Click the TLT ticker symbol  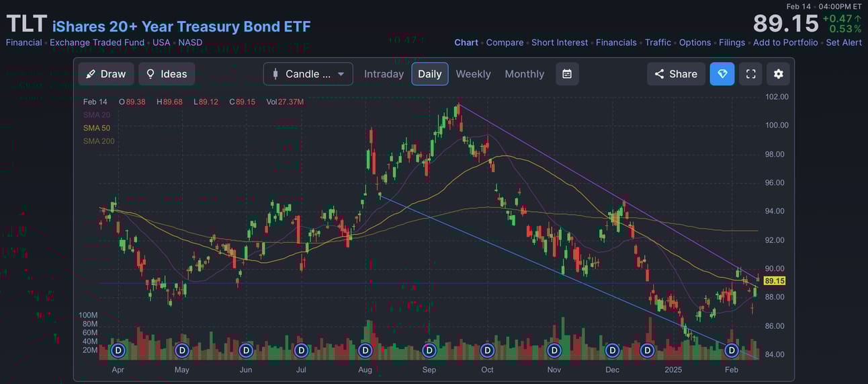coord(26,24)
